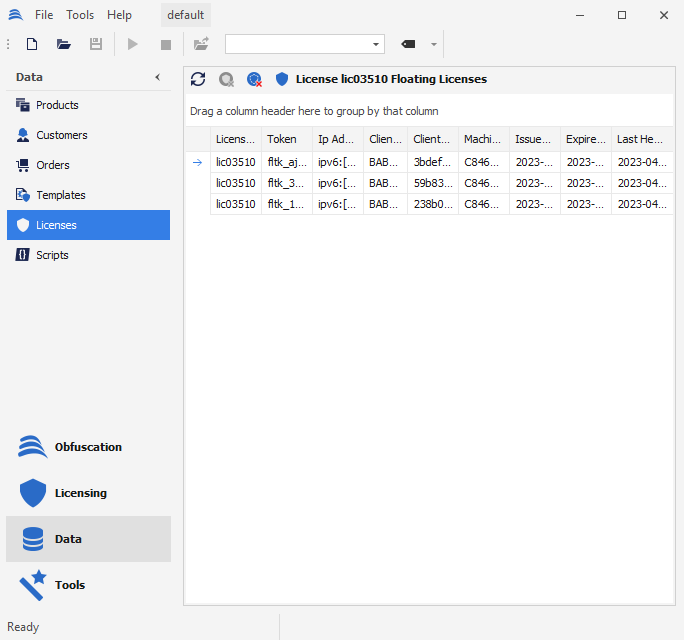Click the black tag icon in toolbar
The height and width of the screenshot is (640, 684).
pyautogui.click(x=408, y=44)
